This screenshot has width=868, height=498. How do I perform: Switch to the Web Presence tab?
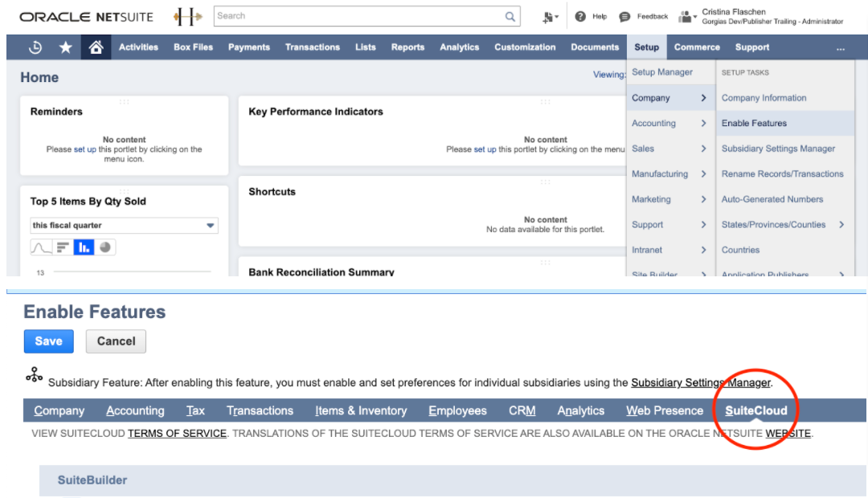[x=665, y=410]
